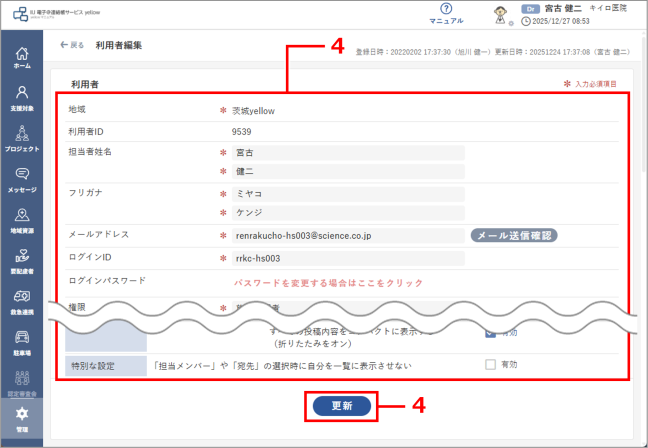Click the フリガナ field containing ミヤコ
The width and height of the screenshot is (648, 448).
tap(347, 194)
